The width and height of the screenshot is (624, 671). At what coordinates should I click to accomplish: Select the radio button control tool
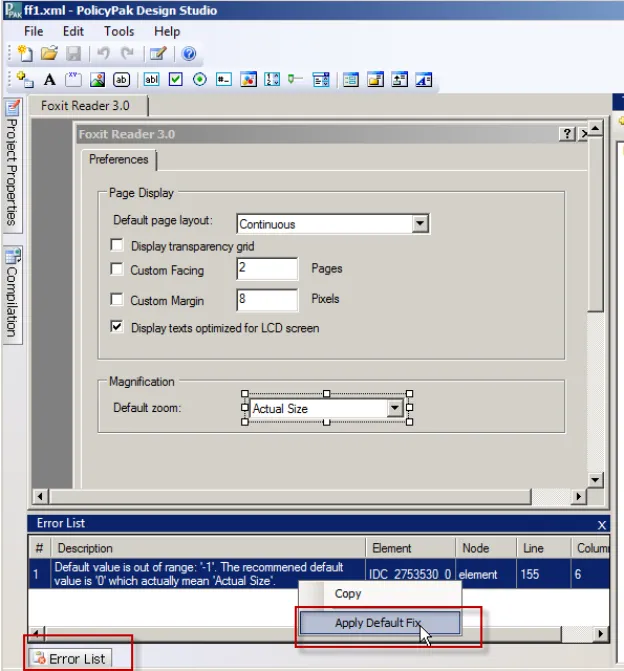point(199,80)
